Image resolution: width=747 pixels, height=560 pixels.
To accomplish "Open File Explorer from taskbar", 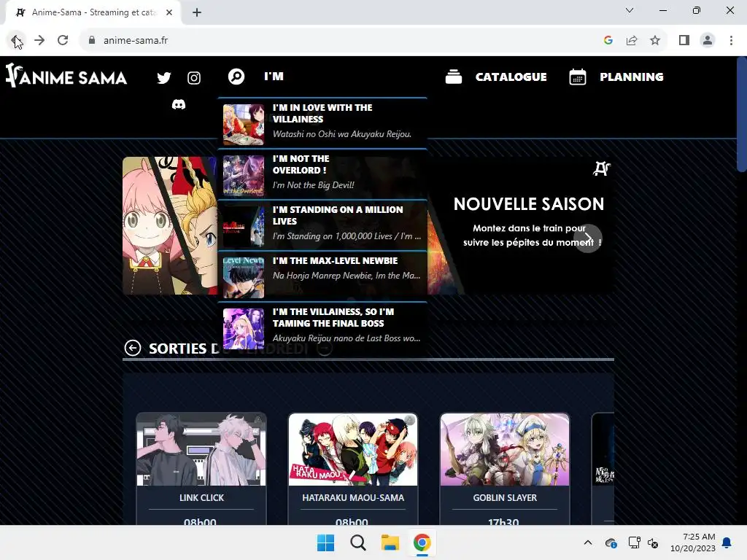I will click(390, 542).
